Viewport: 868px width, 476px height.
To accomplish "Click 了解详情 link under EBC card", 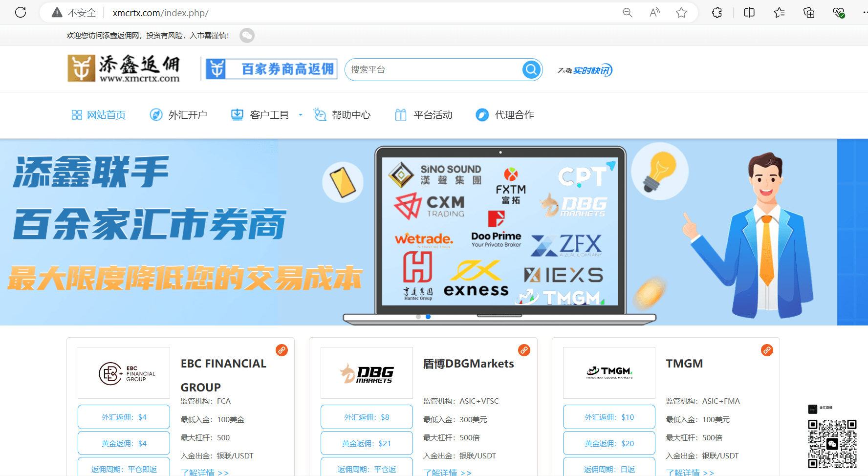I will pyautogui.click(x=204, y=472).
